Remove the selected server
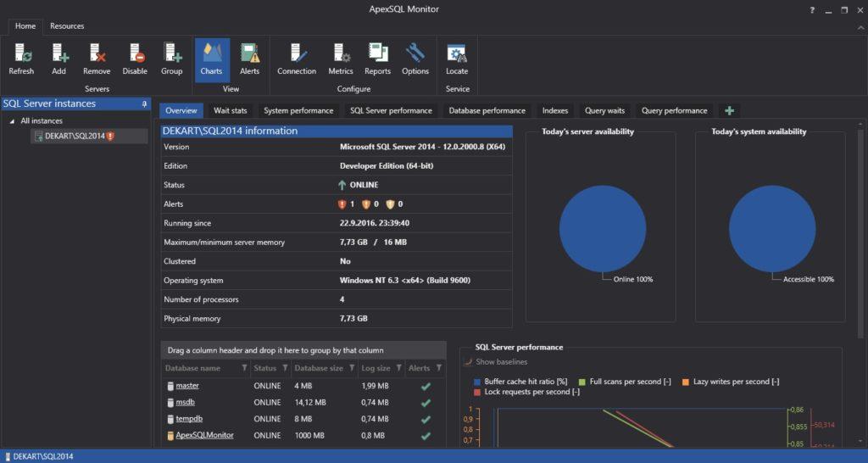 97,60
